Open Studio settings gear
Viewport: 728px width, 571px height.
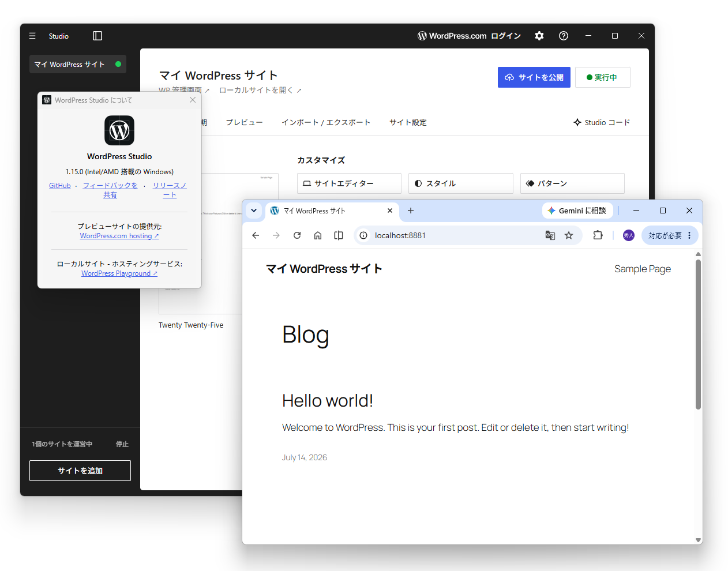(x=539, y=36)
